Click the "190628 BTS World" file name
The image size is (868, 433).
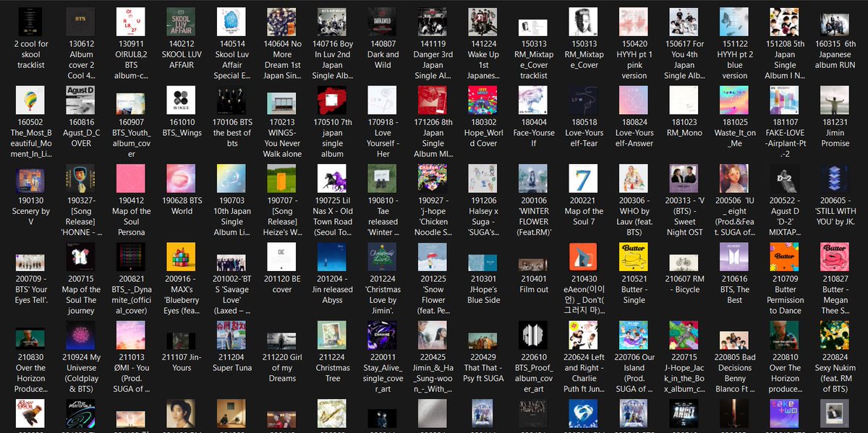[x=182, y=206]
